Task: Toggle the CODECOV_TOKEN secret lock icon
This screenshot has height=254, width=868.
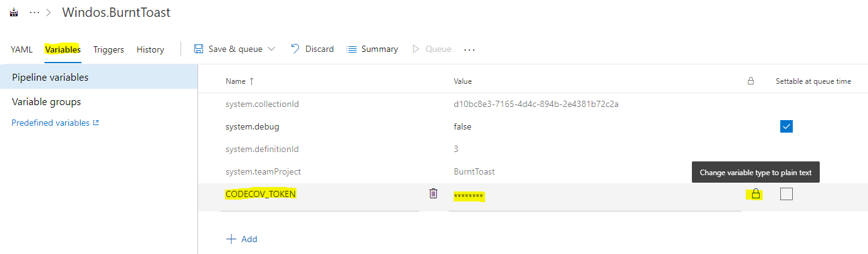Action: 756,194
